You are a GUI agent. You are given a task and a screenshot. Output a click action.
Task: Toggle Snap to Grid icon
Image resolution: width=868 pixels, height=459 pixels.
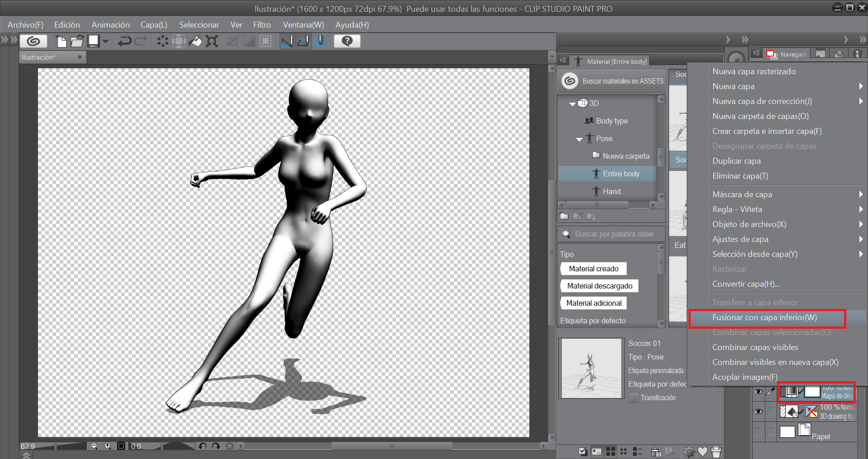tap(320, 42)
